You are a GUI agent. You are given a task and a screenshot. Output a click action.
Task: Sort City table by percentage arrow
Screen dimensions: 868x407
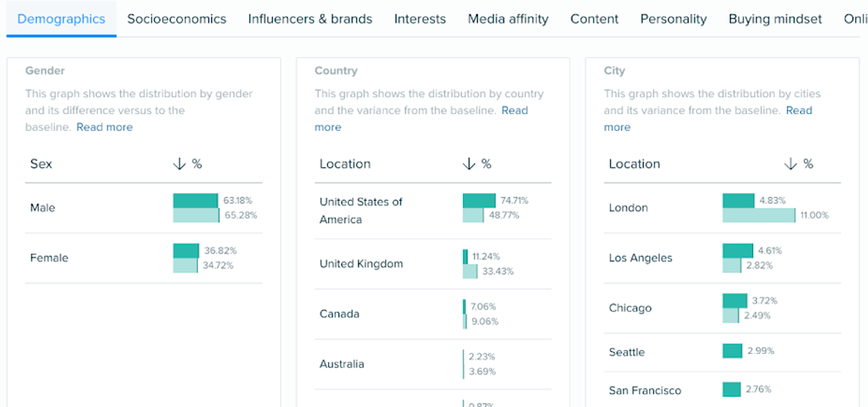pyautogui.click(x=791, y=164)
